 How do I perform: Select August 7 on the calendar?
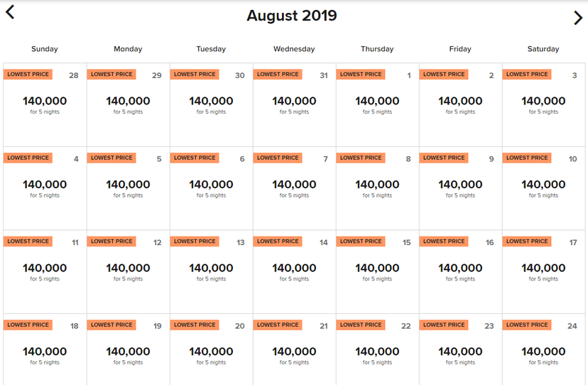click(294, 188)
